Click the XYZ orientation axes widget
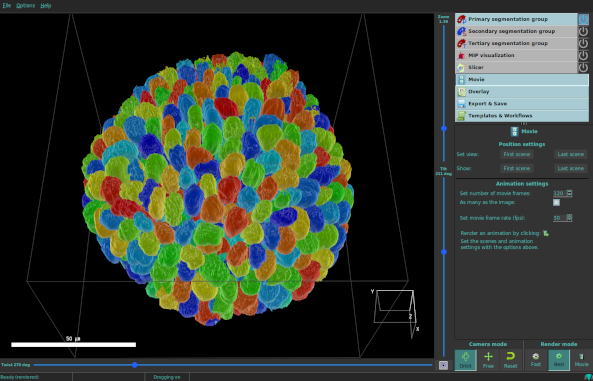 396,313
